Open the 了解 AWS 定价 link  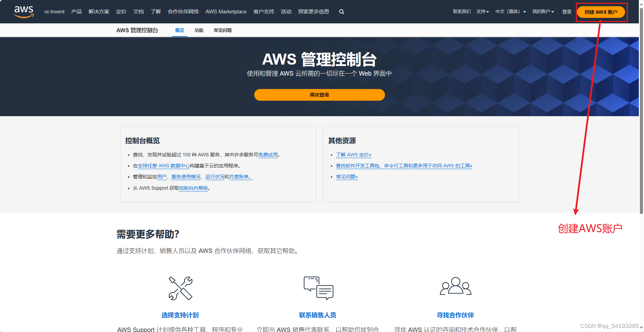(354, 155)
